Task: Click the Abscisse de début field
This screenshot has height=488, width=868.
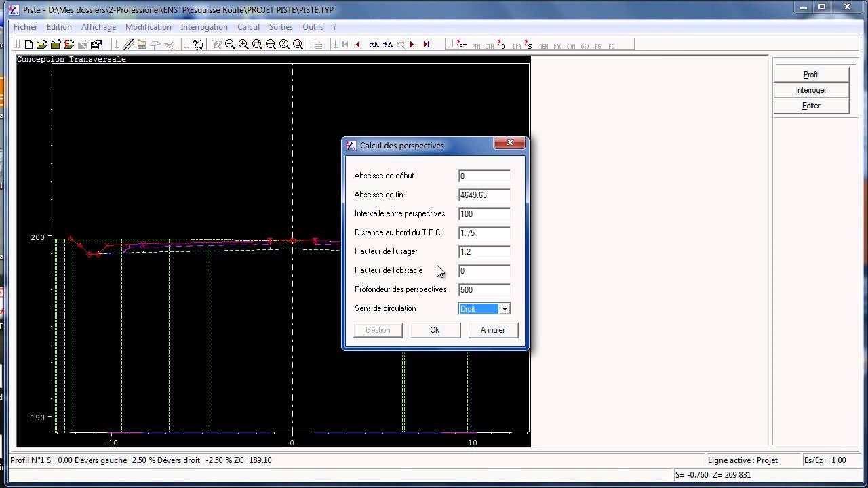Action: coord(484,176)
